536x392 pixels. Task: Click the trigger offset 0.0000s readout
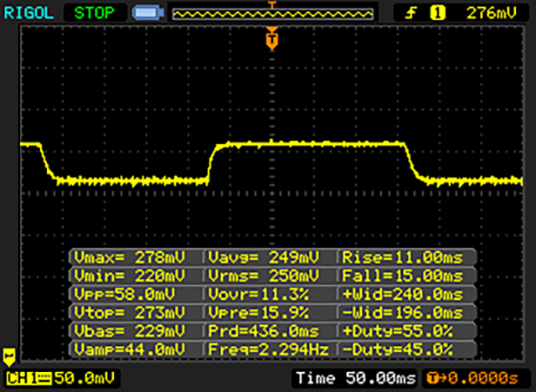coord(472,379)
